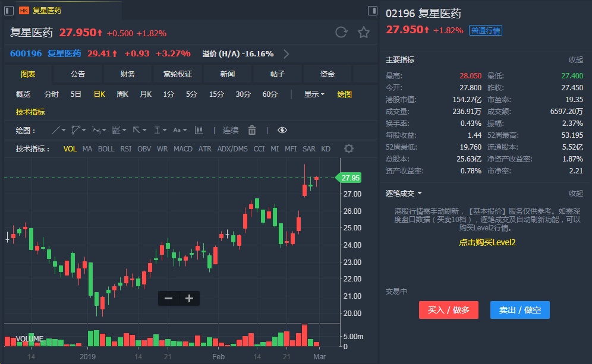Image resolution: width=592 pixels, height=364 pixels.
Task: Toggle drawing visibility with the eye icon
Action: pyautogui.click(x=282, y=130)
